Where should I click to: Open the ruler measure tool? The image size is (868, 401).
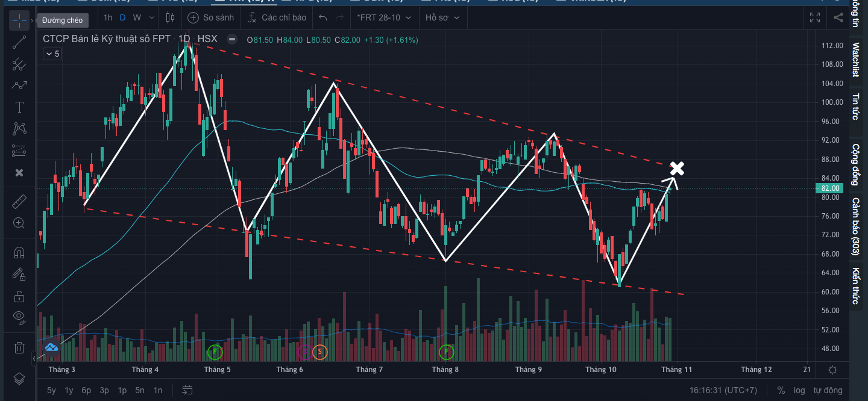tap(19, 201)
